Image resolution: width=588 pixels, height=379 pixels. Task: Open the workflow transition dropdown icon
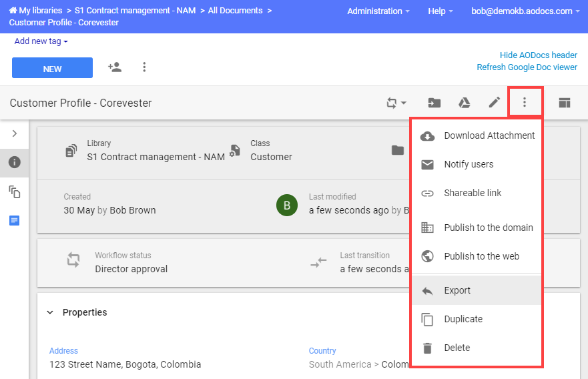pos(396,103)
